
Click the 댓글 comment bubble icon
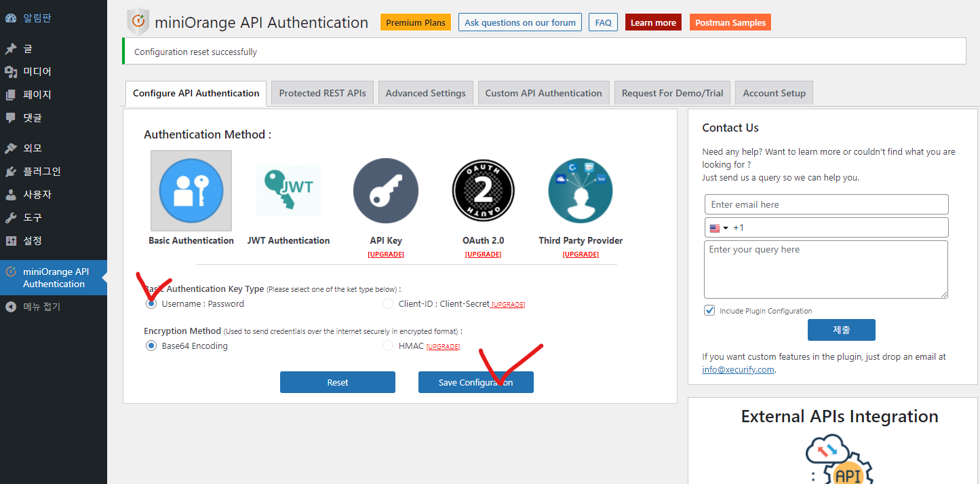(x=11, y=118)
